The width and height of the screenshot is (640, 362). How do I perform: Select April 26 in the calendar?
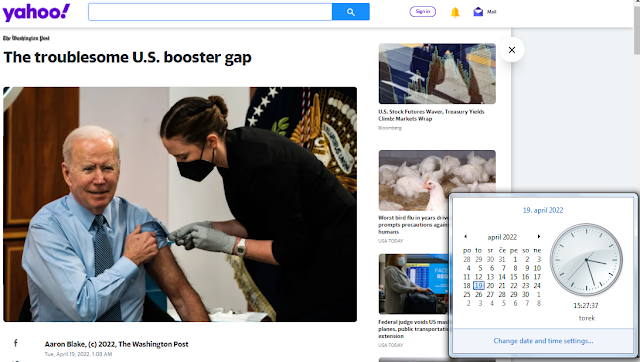point(478,294)
